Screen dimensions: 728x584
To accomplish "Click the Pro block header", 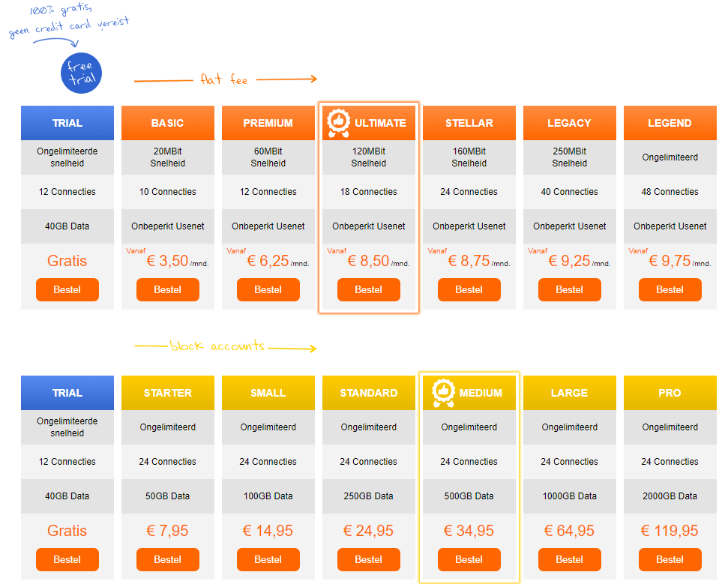I will tap(670, 393).
